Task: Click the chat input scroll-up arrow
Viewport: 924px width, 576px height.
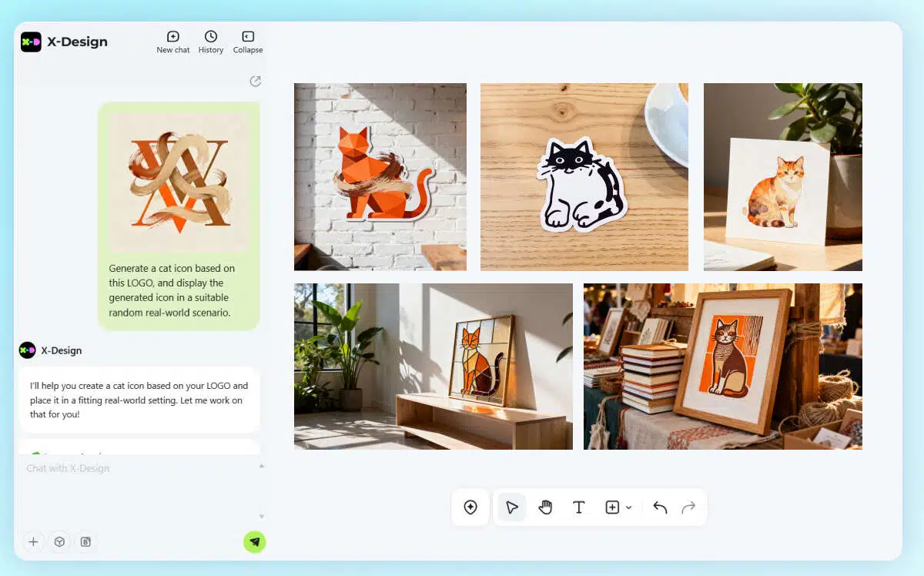Action: click(262, 466)
